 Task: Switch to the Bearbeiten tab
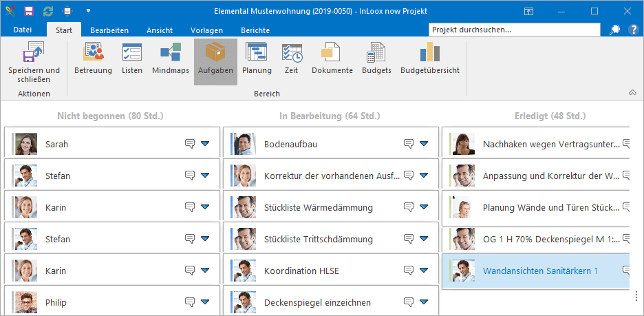click(x=109, y=30)
